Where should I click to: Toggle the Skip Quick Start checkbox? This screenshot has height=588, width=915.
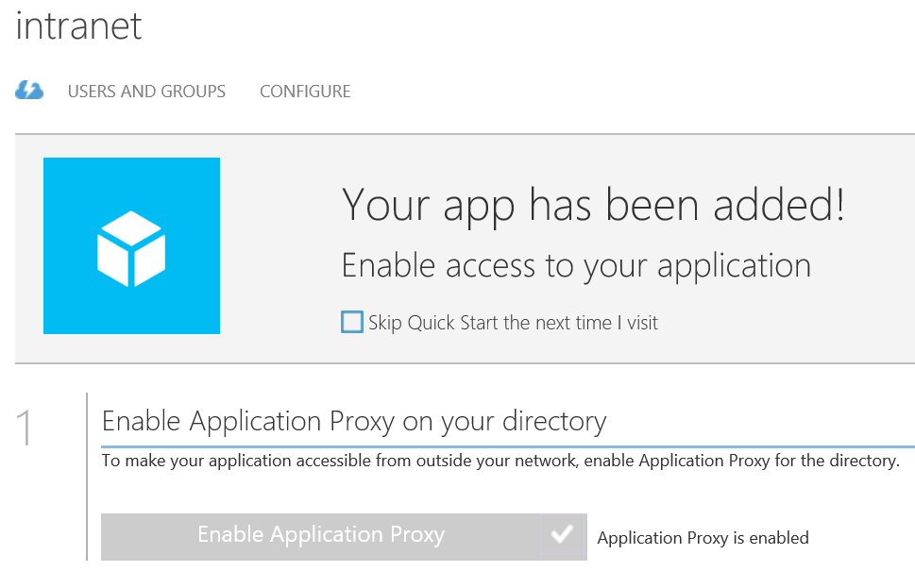[x=351, y=323]
